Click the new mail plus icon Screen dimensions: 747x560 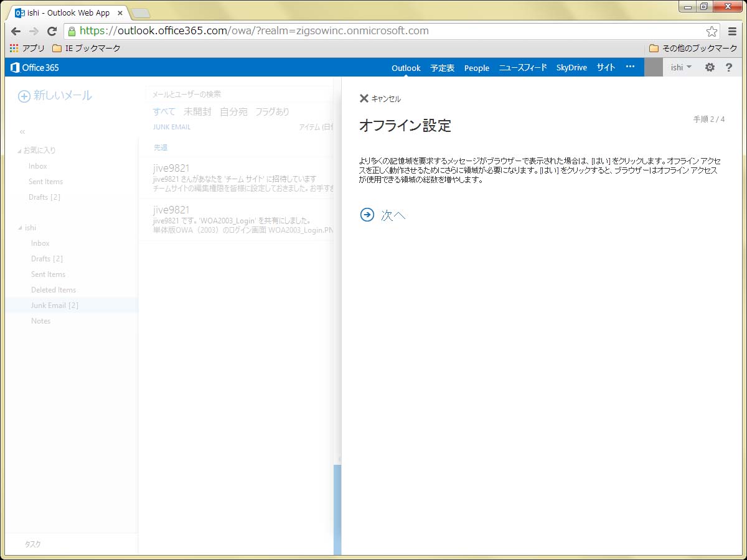24,96
